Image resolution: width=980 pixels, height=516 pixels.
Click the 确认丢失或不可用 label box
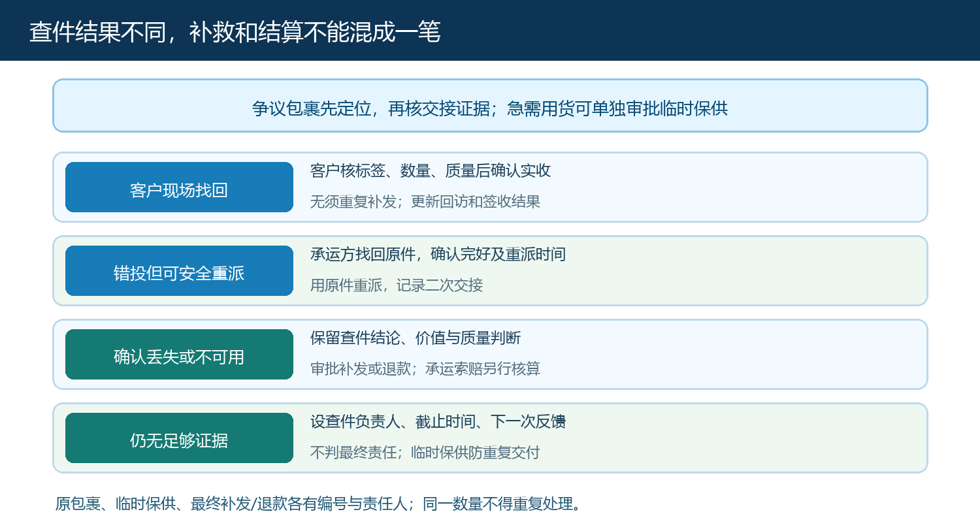pyautogui.click(x=179, y=355)
